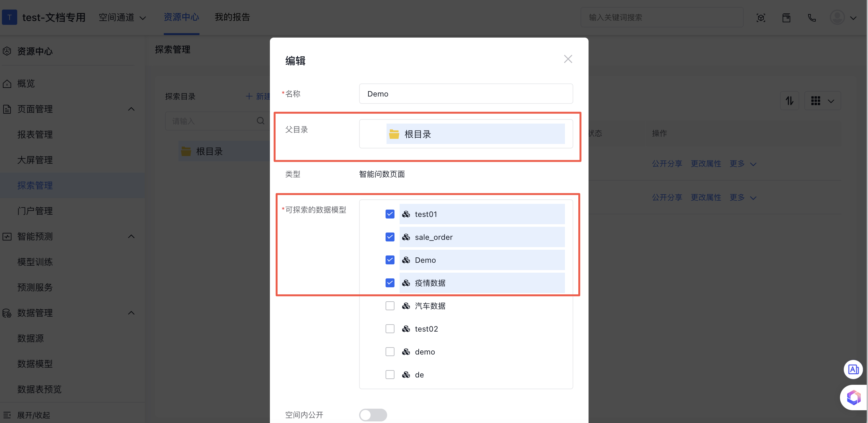The width and height of the screenshot is (868, 423).
Task: Click the 名称 input containing Demo
Action: (466, 94)
